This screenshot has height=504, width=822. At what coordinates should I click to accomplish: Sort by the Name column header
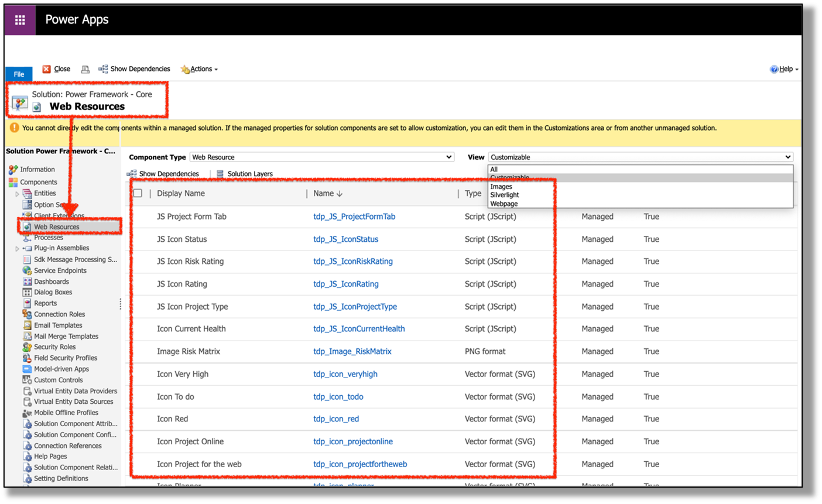pyautogui.click(x=327, y=193)
